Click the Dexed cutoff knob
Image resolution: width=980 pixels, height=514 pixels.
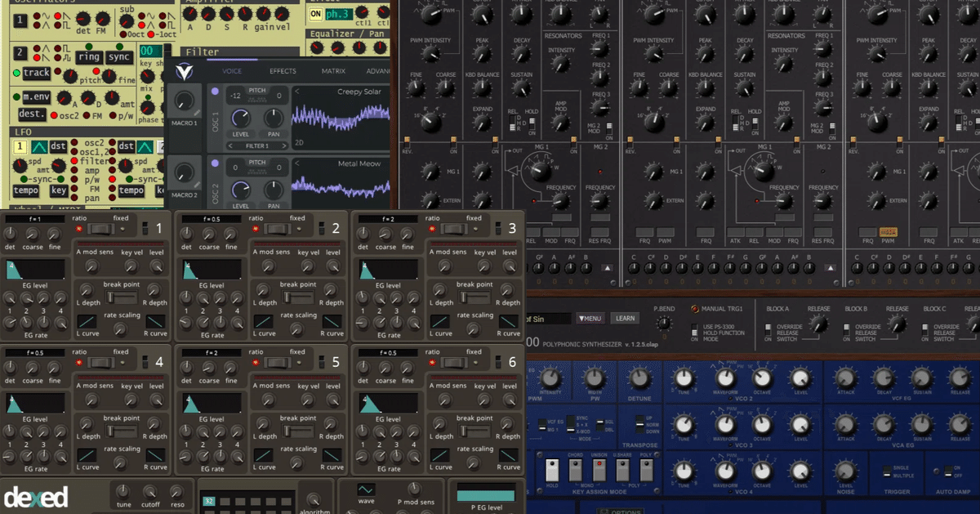tap(150, 491)
